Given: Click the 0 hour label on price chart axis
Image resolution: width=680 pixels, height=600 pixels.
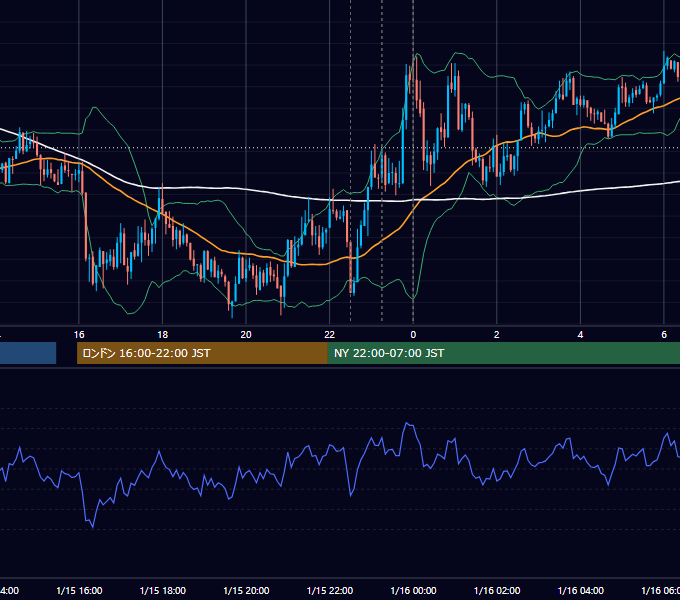Looking at the screenshot, I should click(x=413, y=334).
